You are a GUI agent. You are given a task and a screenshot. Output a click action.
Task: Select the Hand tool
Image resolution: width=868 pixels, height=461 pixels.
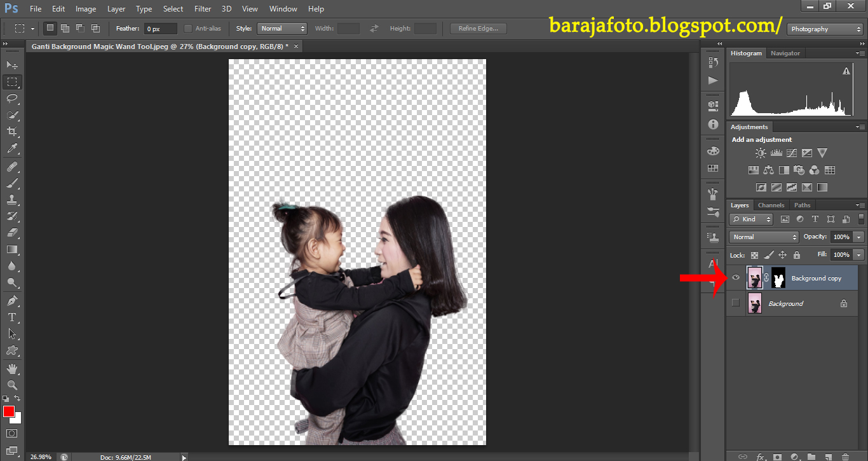coord(12,369)
